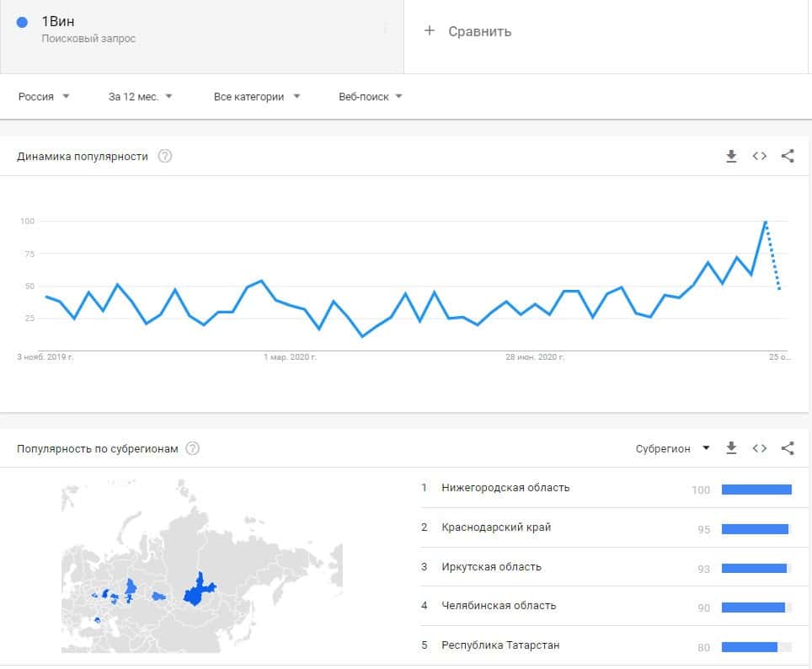Download the subregion popularity data
Viewport: 812px width, 669px height.
tap(731, 448)
